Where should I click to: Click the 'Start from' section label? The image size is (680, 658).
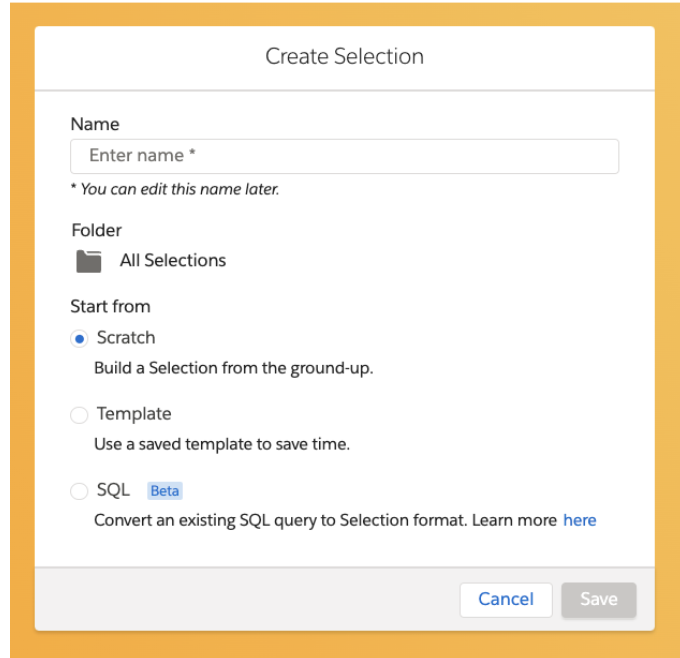point(111,306)
